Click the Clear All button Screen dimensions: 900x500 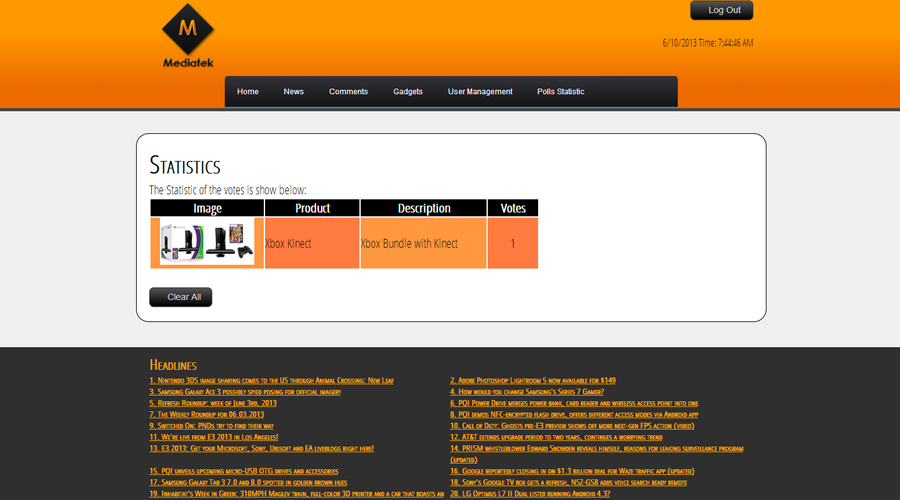[x=181, y=297]
